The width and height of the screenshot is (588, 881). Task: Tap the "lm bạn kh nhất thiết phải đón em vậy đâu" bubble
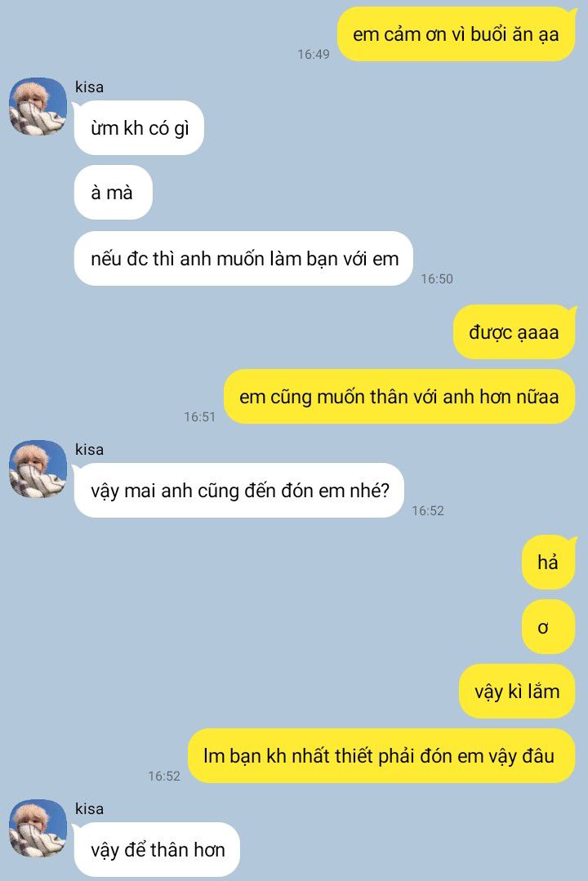(381, 756)
